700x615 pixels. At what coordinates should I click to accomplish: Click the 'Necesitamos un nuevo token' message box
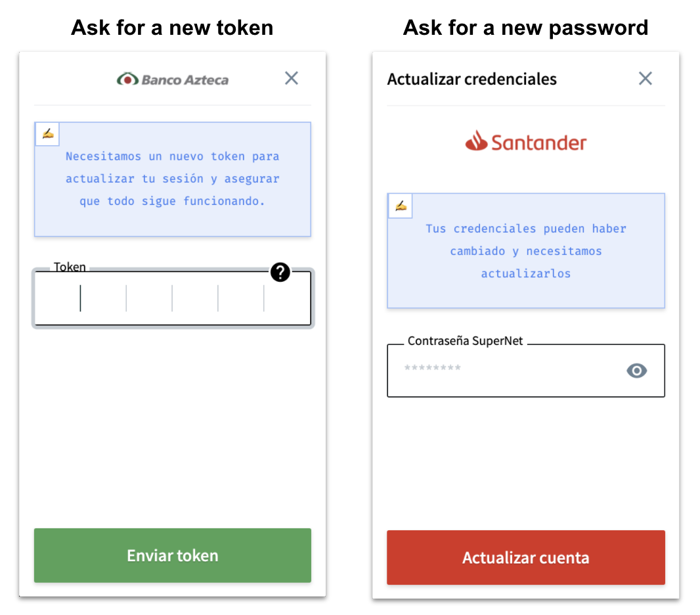172,179
